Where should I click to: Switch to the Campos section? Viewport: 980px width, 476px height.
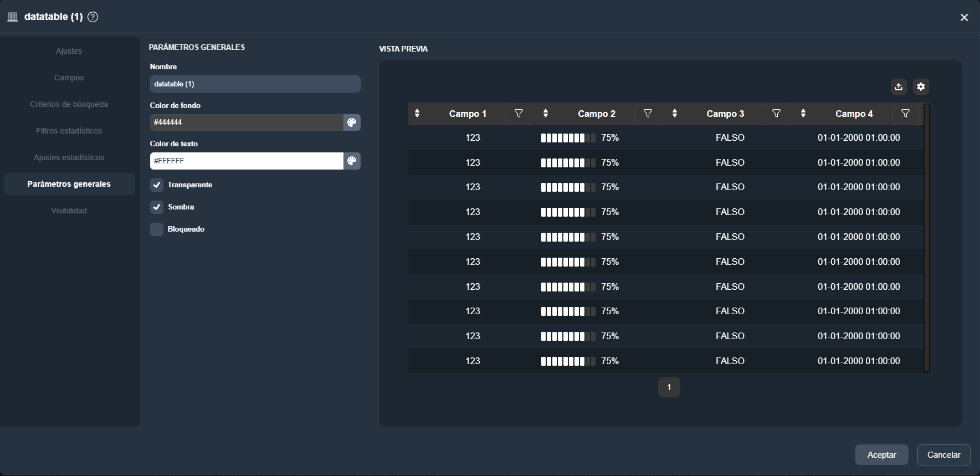(69, 78)
